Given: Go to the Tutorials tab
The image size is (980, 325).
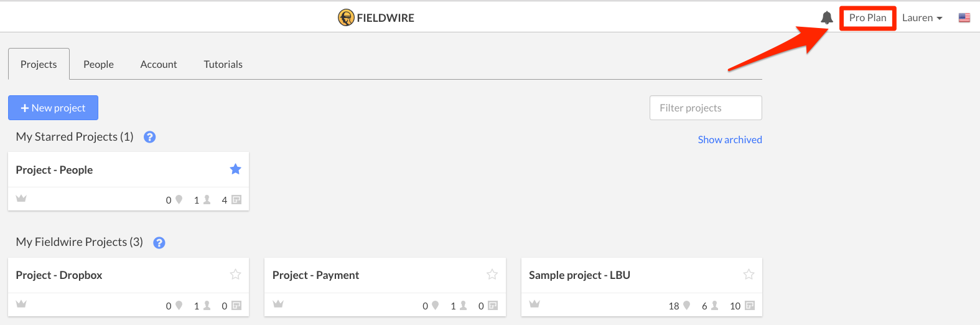Looking at the screenshot, I should [x=223, y=64].
